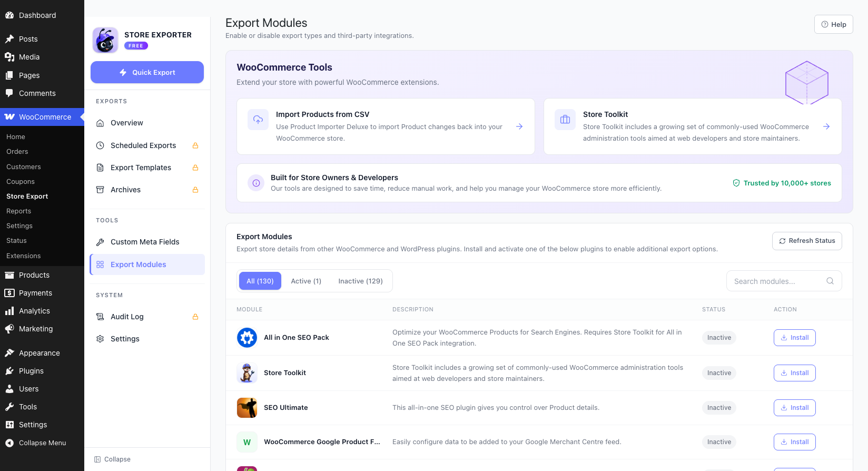Click the Google Product Feed W icon
868x471 pixels.
tap(247, 442)
